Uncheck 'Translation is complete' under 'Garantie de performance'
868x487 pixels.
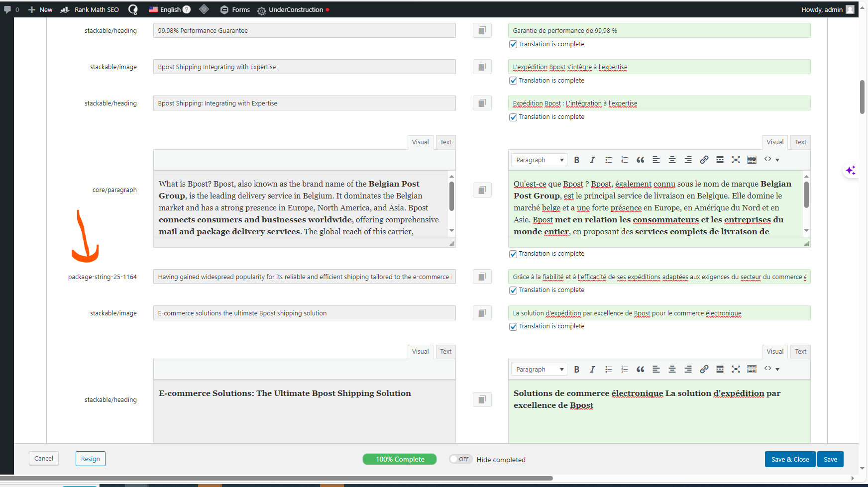[x=513, y=44]
